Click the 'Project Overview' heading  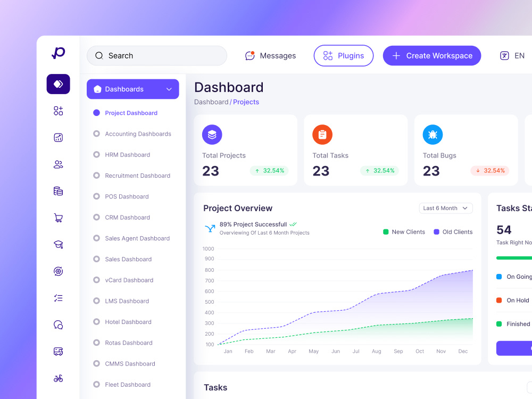click(x=238, y=209)
